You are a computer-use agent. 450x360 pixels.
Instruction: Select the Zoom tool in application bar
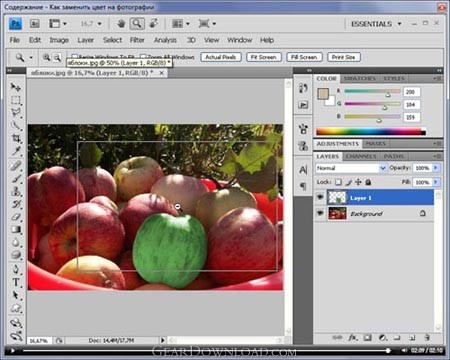point(137,24)
